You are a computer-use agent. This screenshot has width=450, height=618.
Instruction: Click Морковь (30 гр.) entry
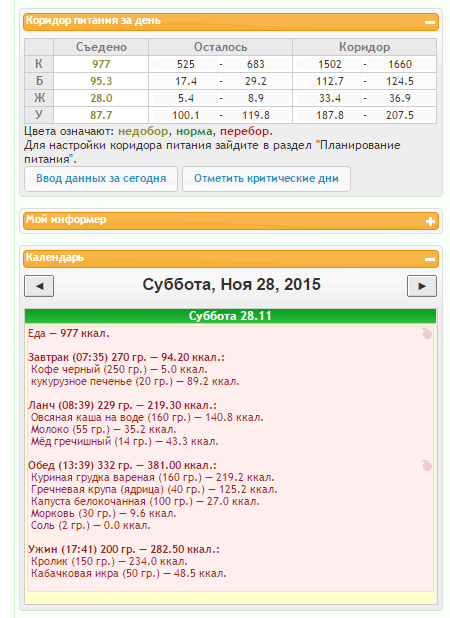(104, 513)
